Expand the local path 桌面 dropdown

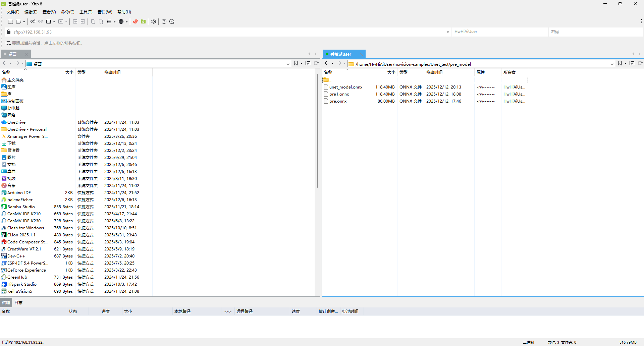(288, 64)
